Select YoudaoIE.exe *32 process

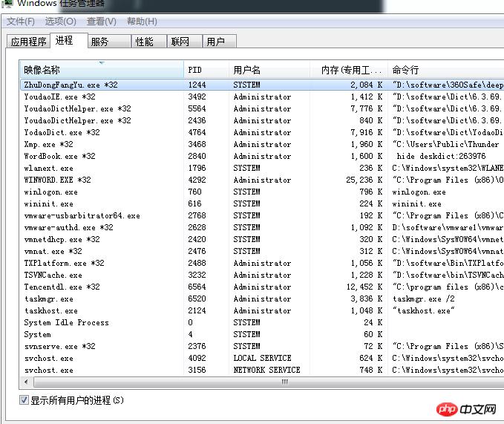click(x=59, y=97)
